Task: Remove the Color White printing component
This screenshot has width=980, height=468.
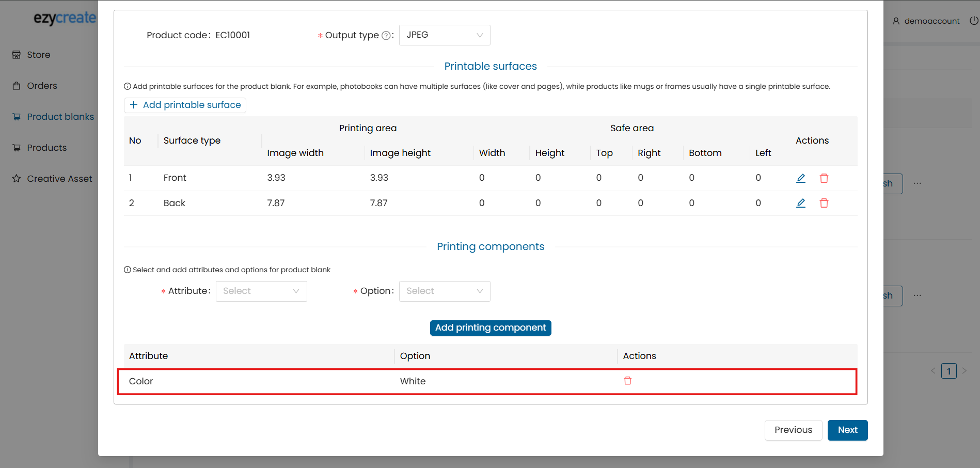Action: click(x=628, y=381)
